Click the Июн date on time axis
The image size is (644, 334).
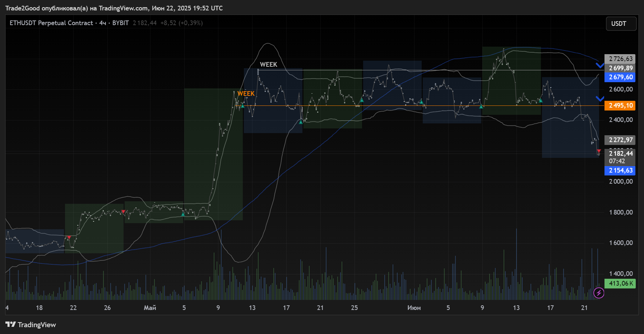(x=414, y=308)
